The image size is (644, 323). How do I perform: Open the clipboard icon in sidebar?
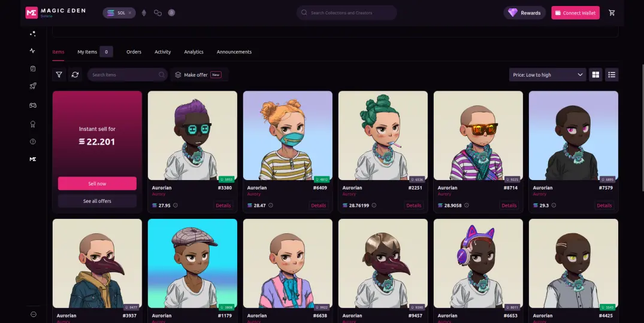coord(33,68)
